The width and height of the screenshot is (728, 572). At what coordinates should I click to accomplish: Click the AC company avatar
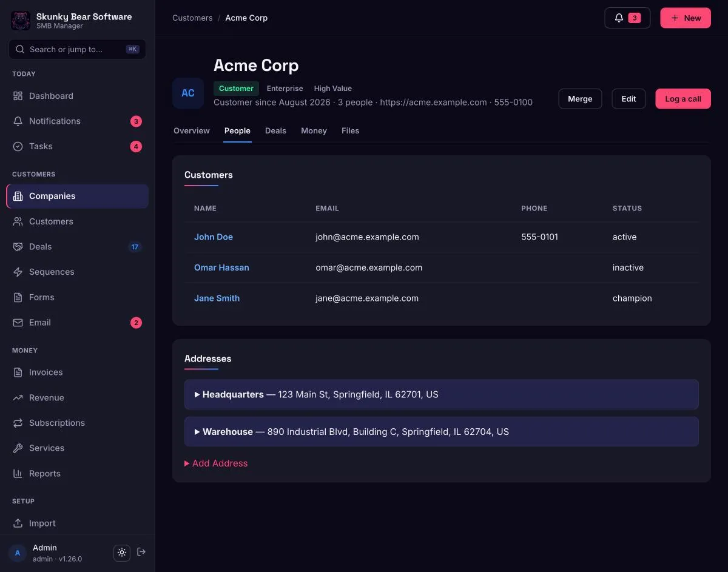coord(188,93)
